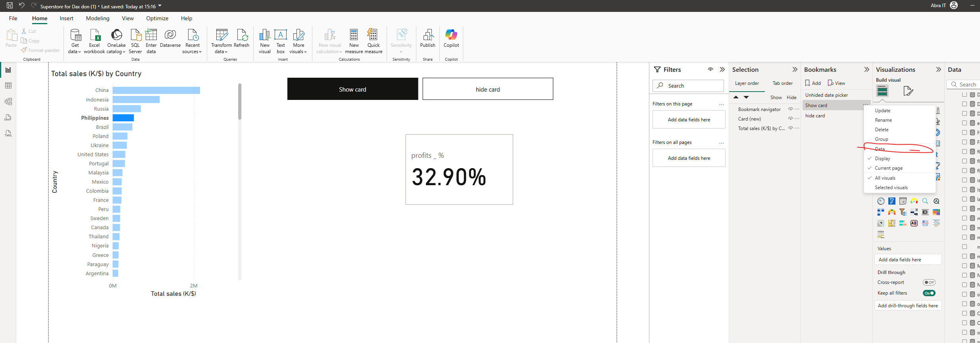Click the Show card button

pyautogui.click(x=352, y=89)
